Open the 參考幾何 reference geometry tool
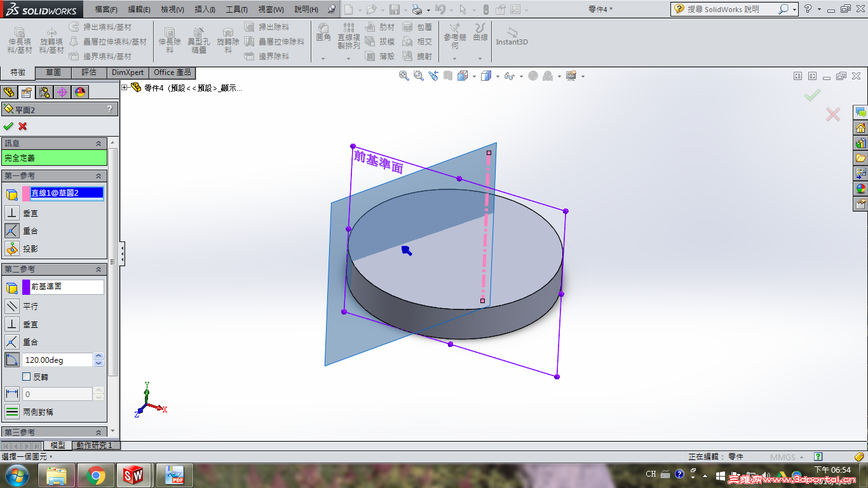868x488 pixels. (455, 37)
